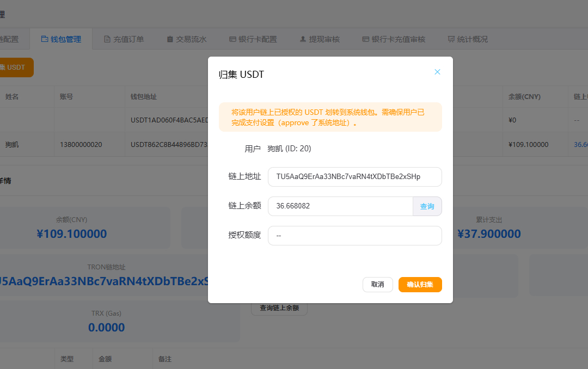This screenshot has width=588, height=369.
Task: Click the card icon on 银行卡充值审核 tab
Action: click(x=366, y=39)
